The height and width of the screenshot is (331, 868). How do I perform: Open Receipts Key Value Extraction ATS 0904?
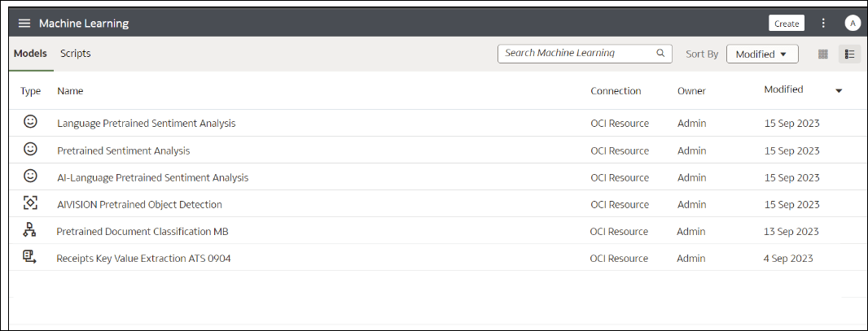pos(143,258)
